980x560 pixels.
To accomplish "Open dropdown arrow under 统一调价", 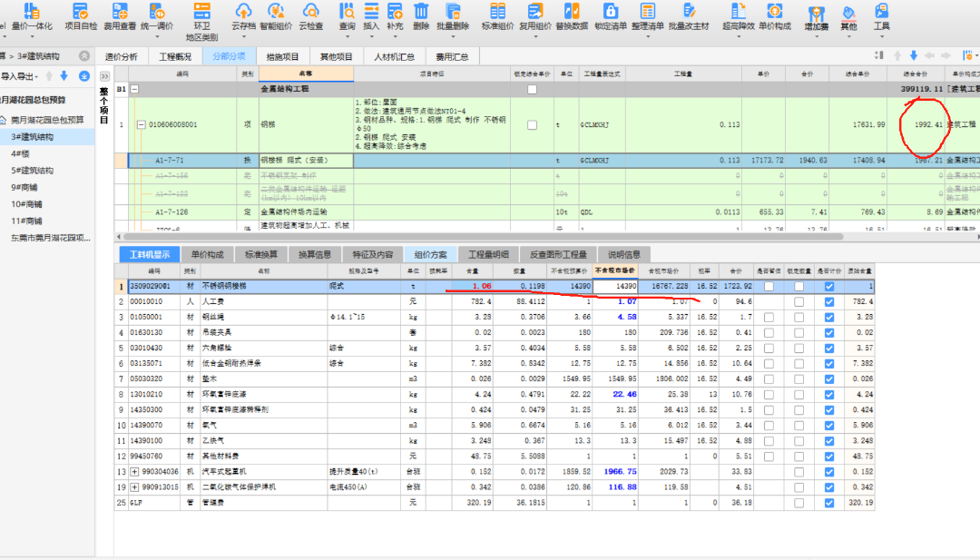I will (157, 37).
